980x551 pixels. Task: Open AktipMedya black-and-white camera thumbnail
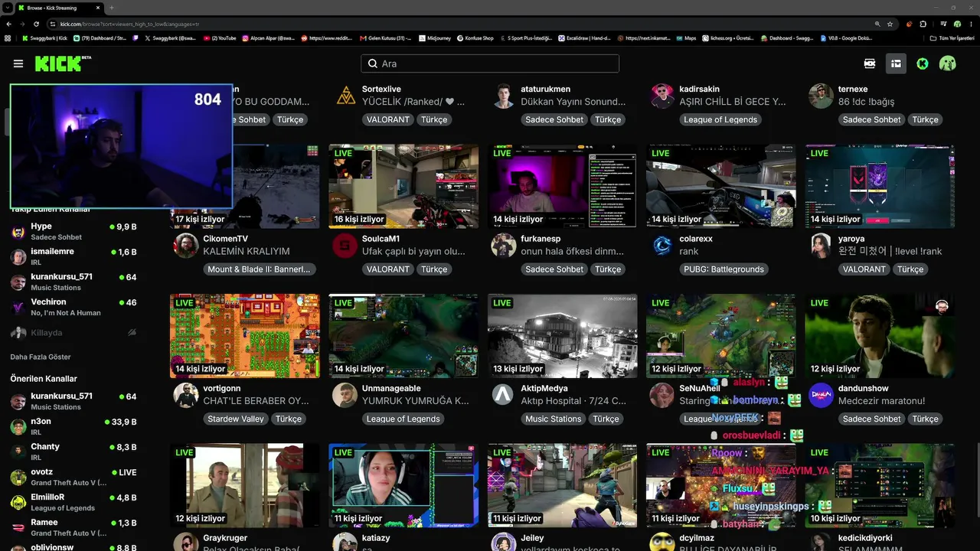pyautogui.click(x=562, y=336)
